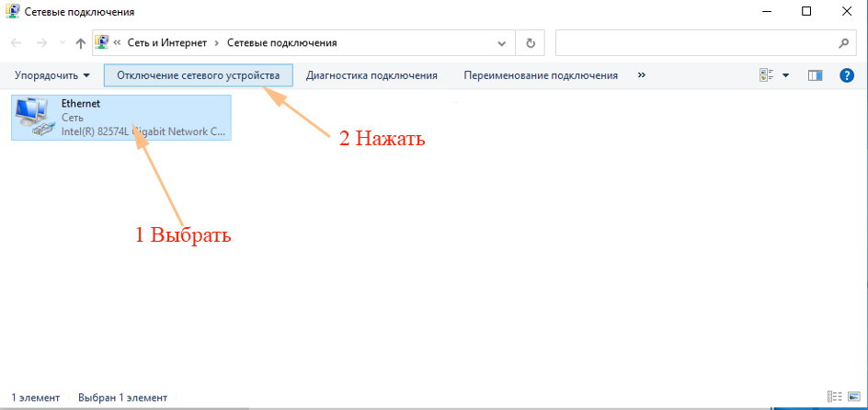
Task: Click Отключение сетевого устройства
Action: pyautogui.click(x=198, y=75)
